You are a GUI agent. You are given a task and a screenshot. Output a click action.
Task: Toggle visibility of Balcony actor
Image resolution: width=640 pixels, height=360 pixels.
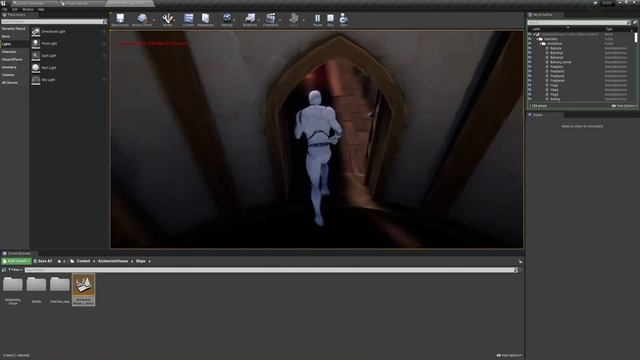tap(530, 48)
